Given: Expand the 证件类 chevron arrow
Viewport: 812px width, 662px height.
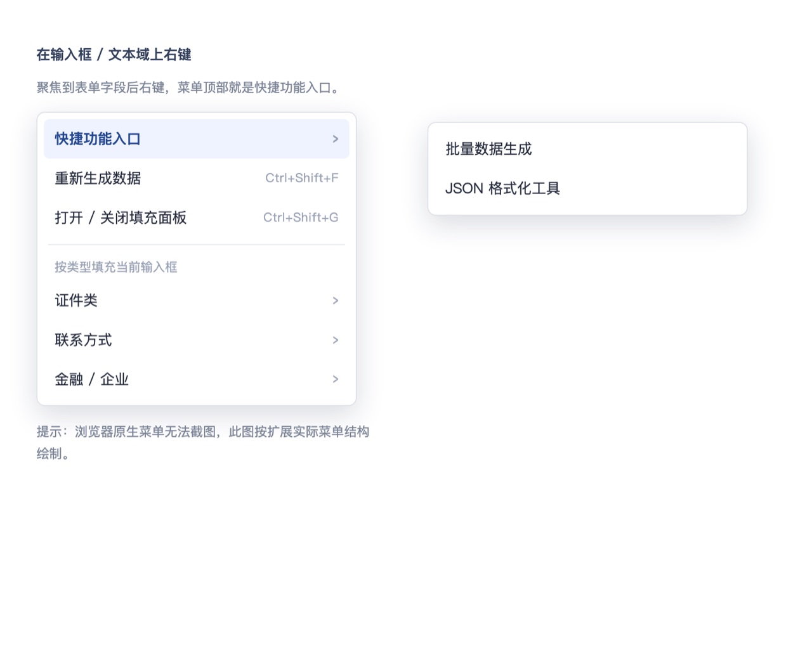Looking at the screenshot, I should tap(336, 301).
